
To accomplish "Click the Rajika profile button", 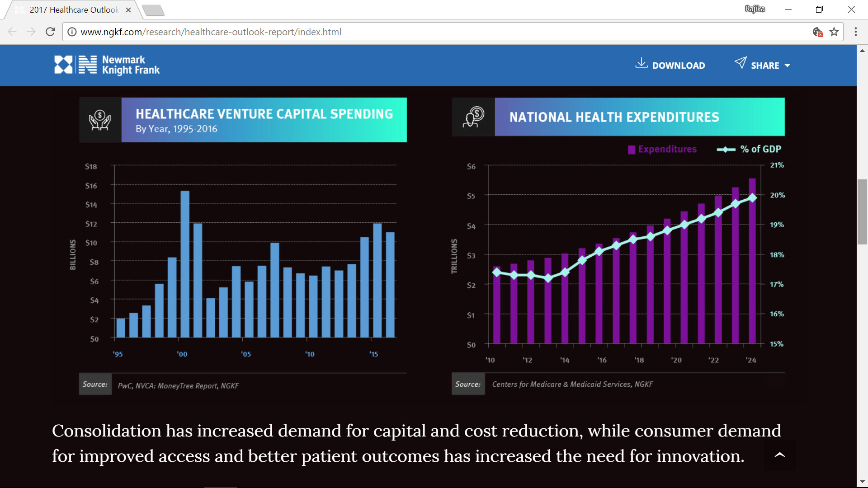I will (x=755, y=9).
